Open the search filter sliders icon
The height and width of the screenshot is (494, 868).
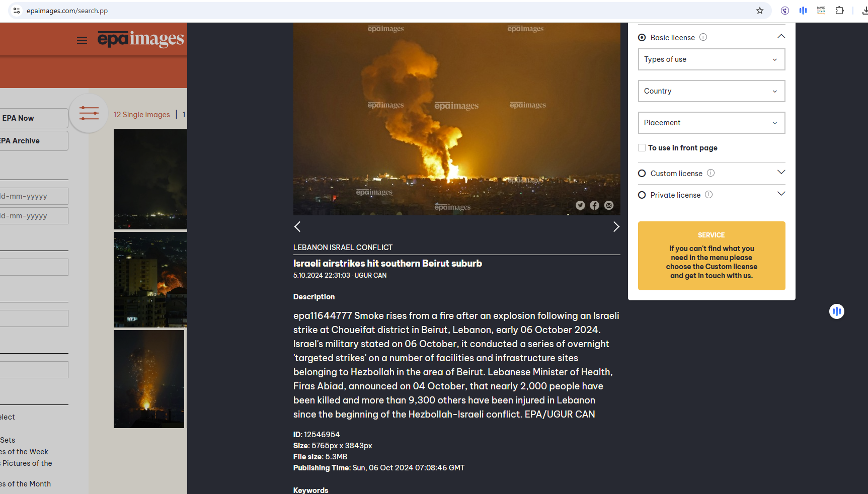tap(89, 113)
